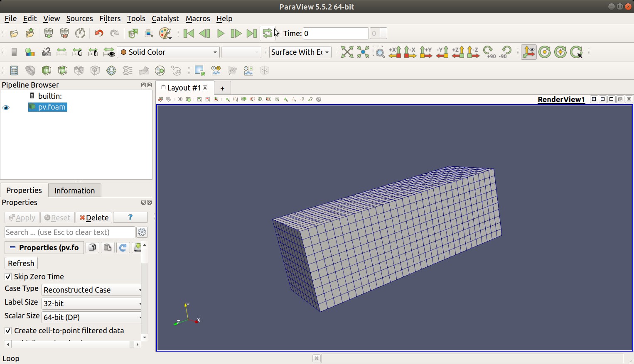The height and width of the screenshot is (364, 634).
Task: Set view direction to +X icon
Action: 395,52
